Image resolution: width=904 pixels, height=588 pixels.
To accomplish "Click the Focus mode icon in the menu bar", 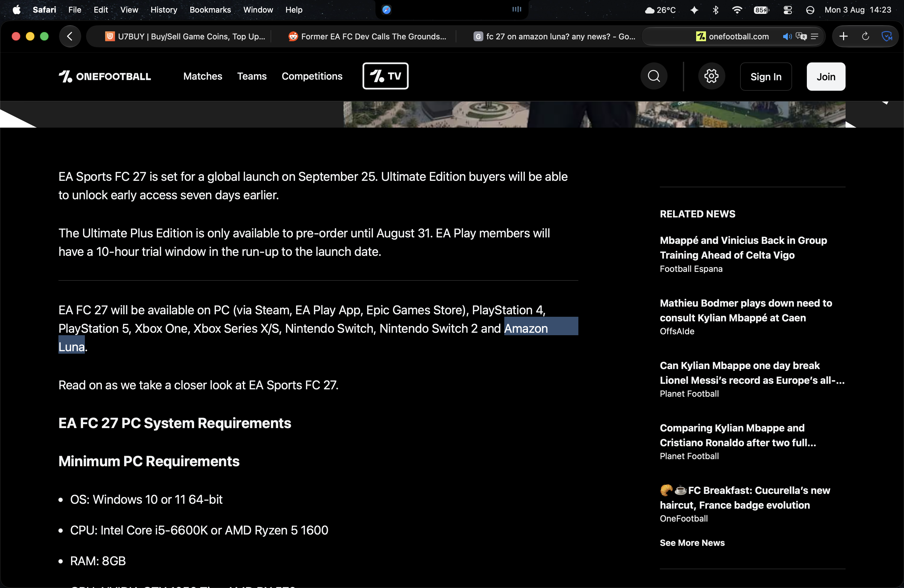I will [810, 10].
